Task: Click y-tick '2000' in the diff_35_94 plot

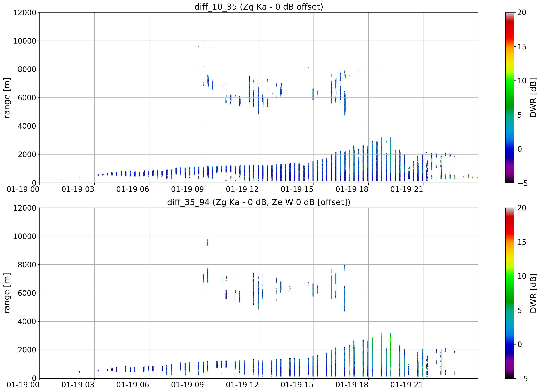Action: pyautogui.click(x=27, y=350)
